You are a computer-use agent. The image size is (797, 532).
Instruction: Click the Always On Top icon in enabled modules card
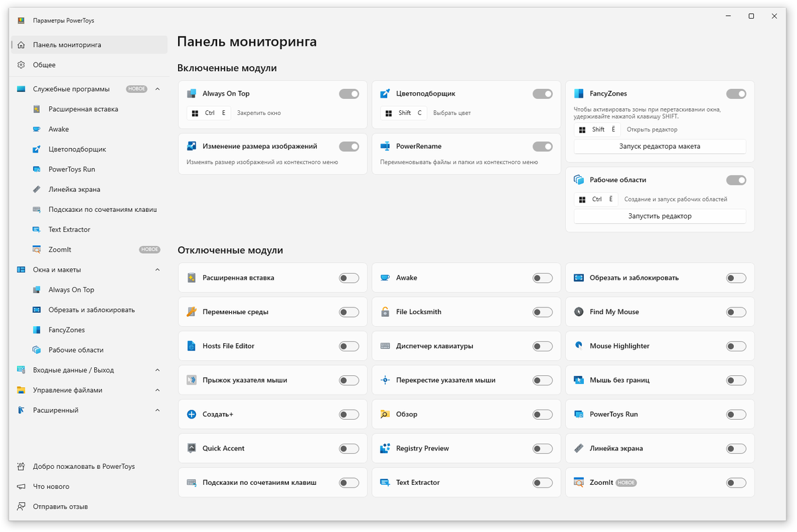tap(191, 94)
